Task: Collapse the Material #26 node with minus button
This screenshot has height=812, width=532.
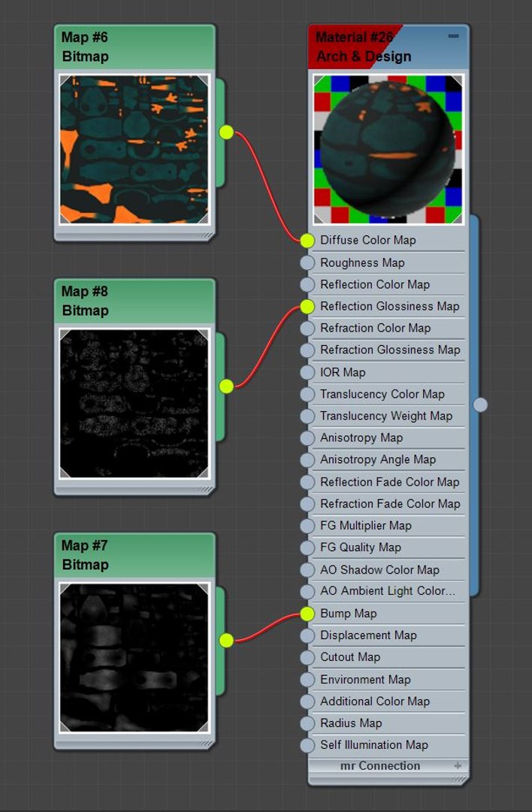Action: click(453, 36)
